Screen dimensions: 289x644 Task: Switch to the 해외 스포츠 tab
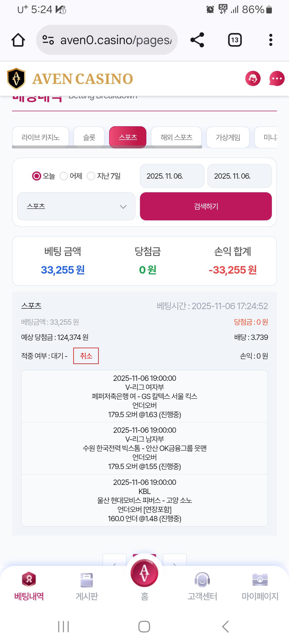click(176, 137)
